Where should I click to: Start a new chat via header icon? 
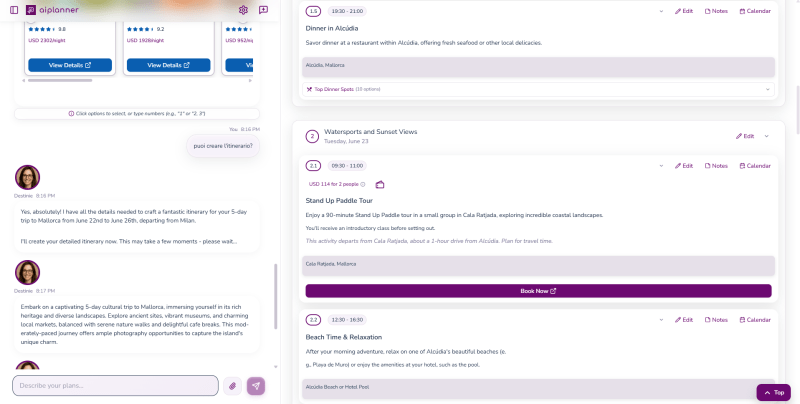click(263, 10)
